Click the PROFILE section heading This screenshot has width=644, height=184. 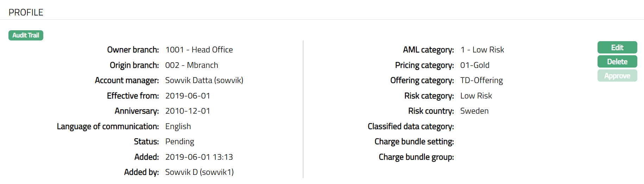[26, 12]
